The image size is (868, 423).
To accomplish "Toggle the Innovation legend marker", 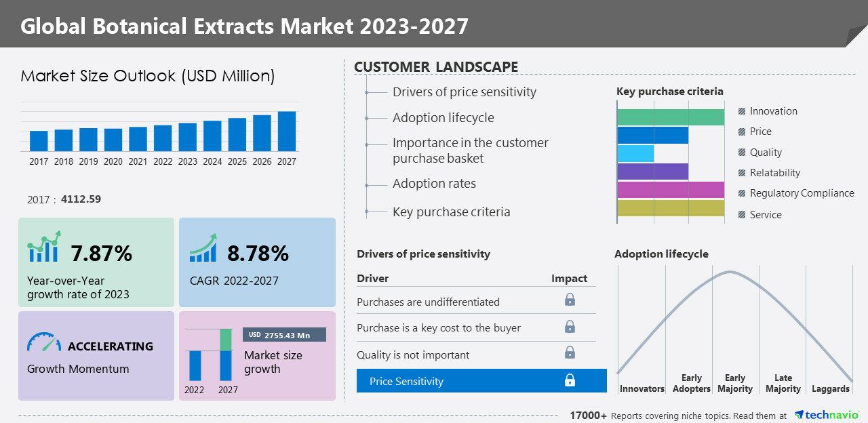I will click(742, 111).
